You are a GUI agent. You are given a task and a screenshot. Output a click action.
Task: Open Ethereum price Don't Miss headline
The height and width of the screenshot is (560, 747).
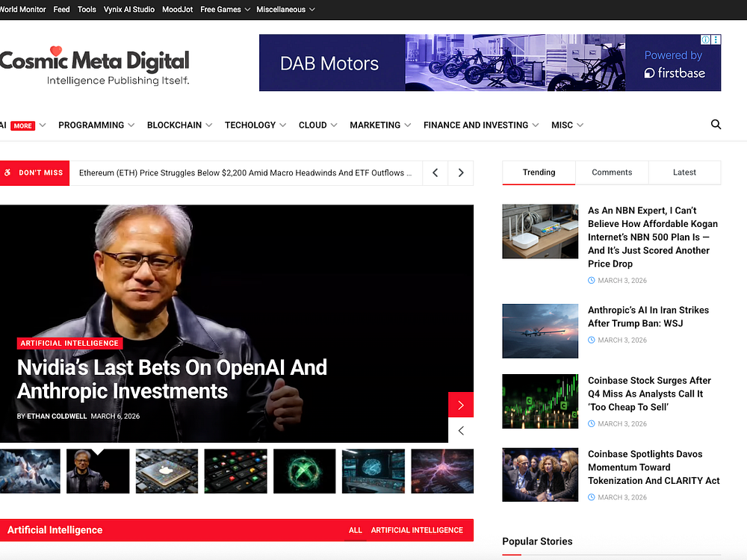245,173
